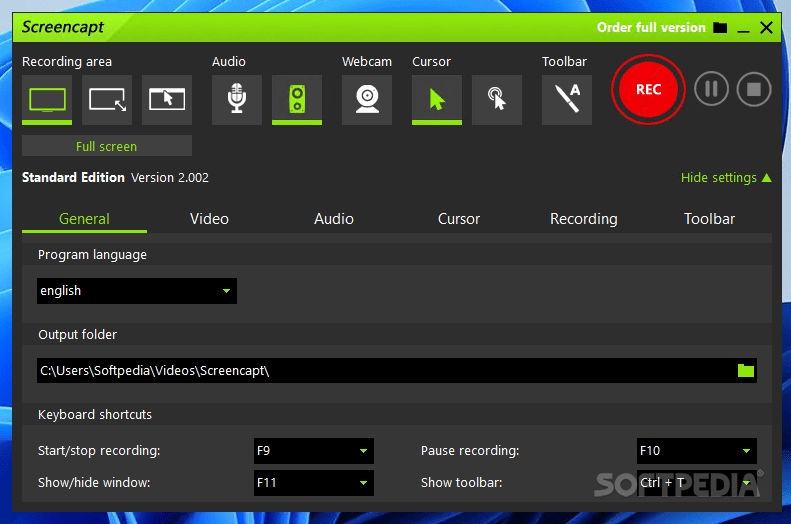The width and height of the screenshot is (791, 524).
Task: Toggle the drawing toolbar icon
Action: point(567,99)
